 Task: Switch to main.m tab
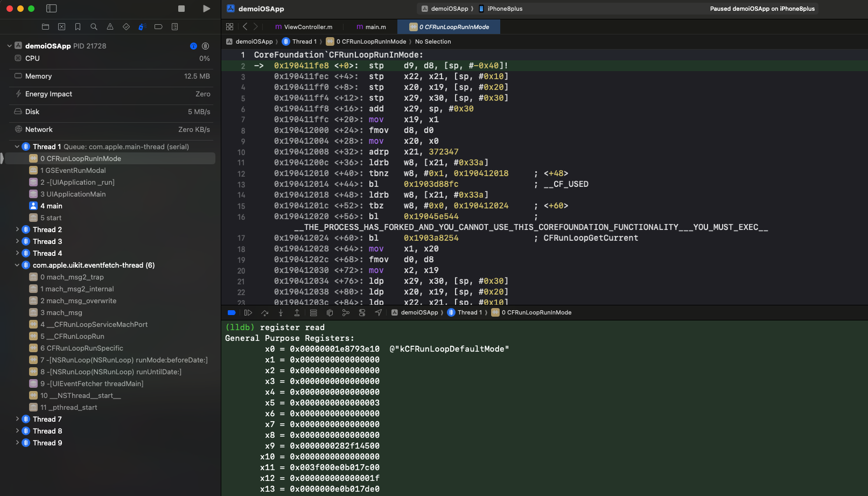tap(371, 27)
